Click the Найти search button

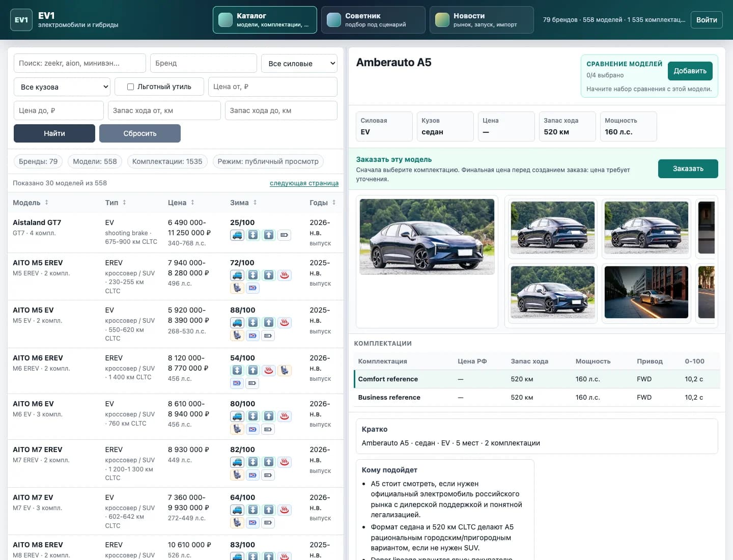click(x=54, y=133)
